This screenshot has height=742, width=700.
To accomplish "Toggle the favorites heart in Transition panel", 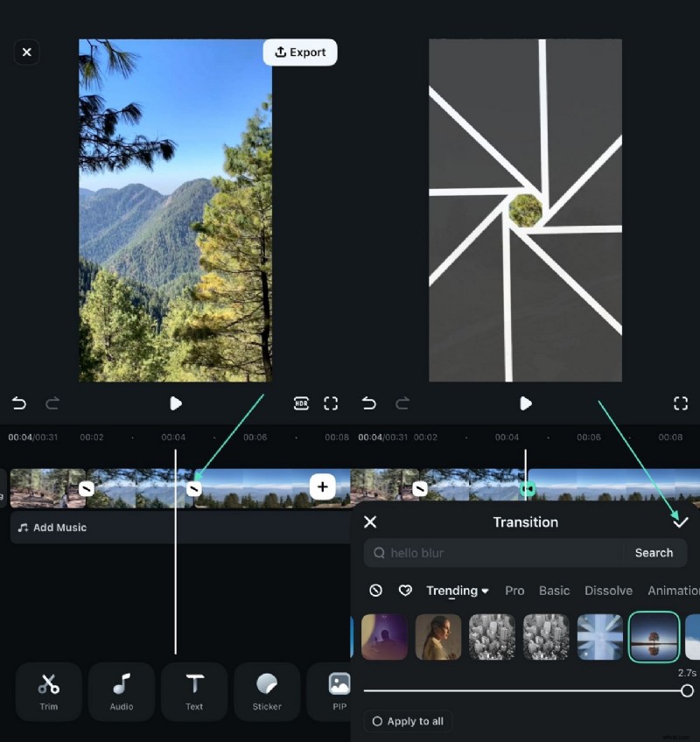I will point(405,591).
